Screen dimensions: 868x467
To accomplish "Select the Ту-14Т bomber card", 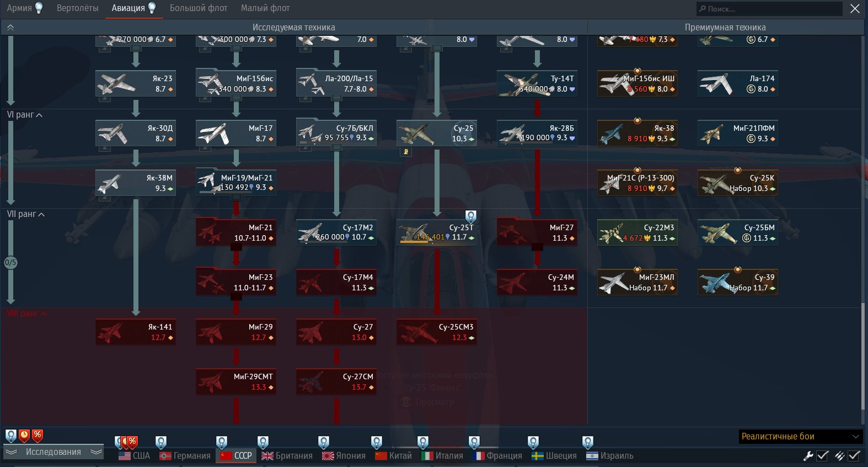I will tap(537, 84).
